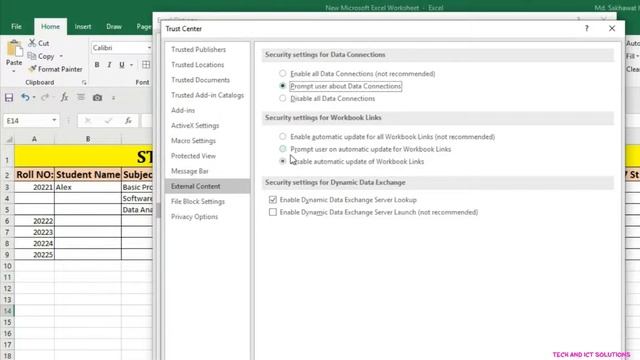The image size is (640, 360).
Task: Open Trusted Publishers category
Action: (x=198, y=49)
